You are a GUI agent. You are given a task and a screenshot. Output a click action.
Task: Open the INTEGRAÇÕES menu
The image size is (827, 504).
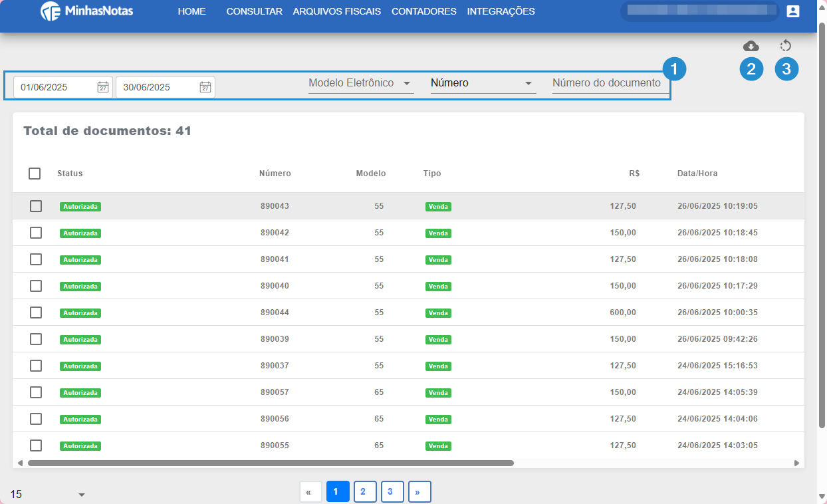coord(501,11)
